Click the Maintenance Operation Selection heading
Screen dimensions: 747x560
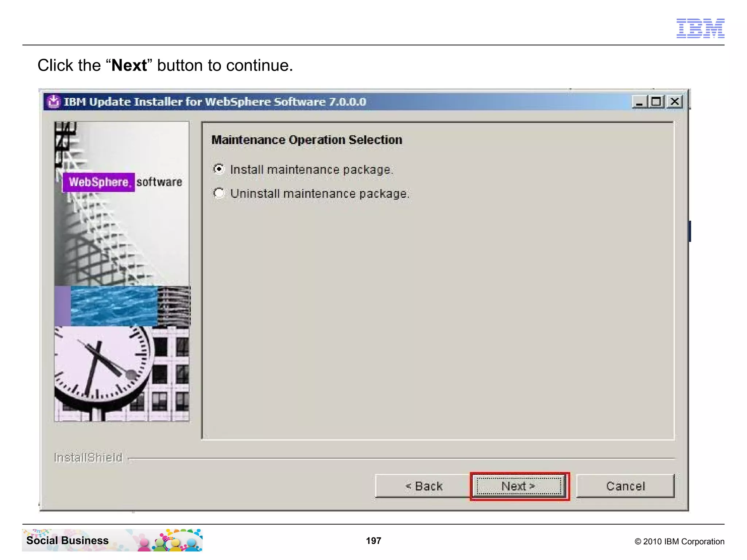(307, 140)
